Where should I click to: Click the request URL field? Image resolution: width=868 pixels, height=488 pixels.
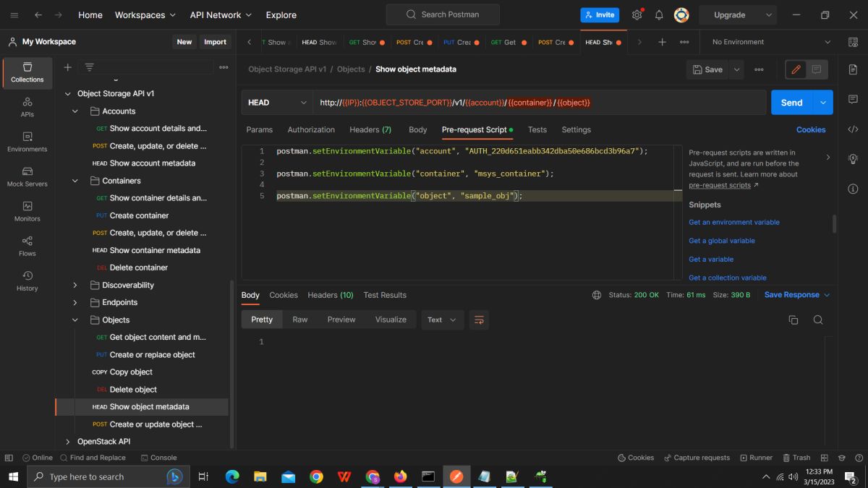point(539,103)
